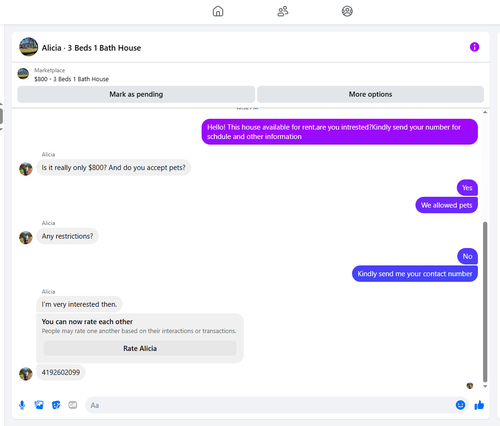Open conversation info purple icon
The image size is (500, 426).
click(474, 47)
